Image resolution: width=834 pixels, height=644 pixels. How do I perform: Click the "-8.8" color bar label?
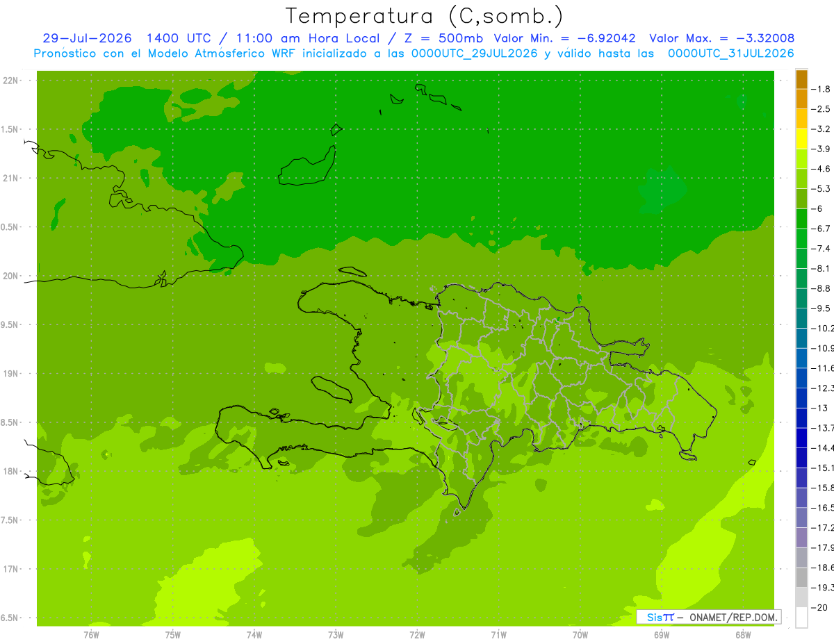(822, 288)
